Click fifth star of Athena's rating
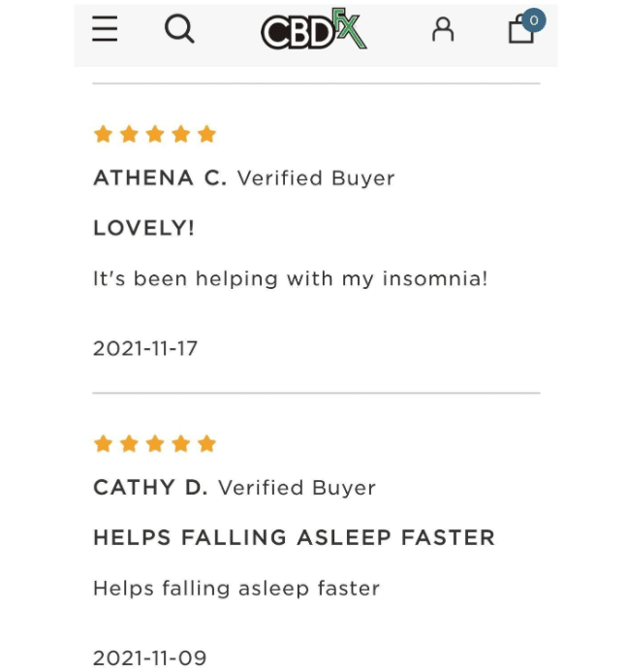The image size is (628, 672). [206, 135]
